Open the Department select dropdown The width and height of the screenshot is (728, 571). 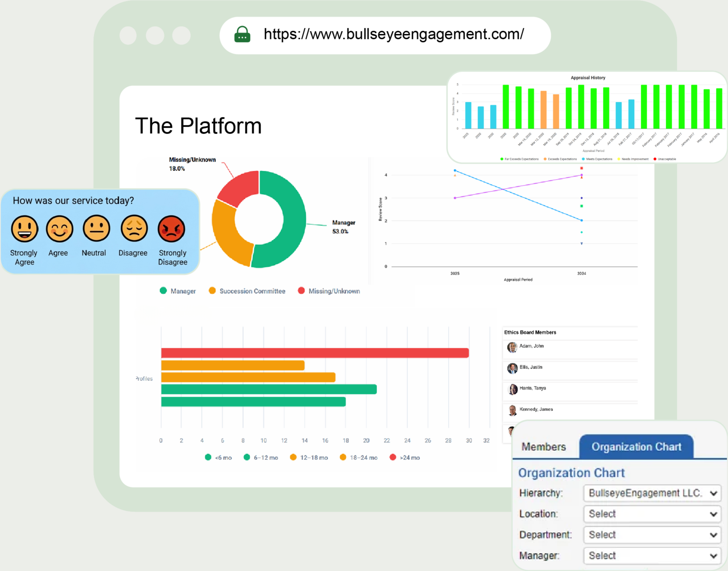click(x=652, y=535)
